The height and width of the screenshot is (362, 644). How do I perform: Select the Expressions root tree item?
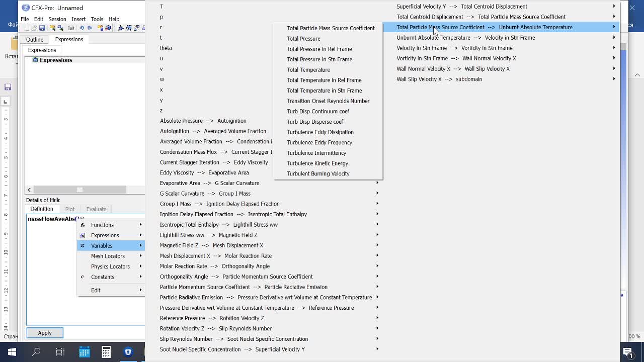[56, 60]
